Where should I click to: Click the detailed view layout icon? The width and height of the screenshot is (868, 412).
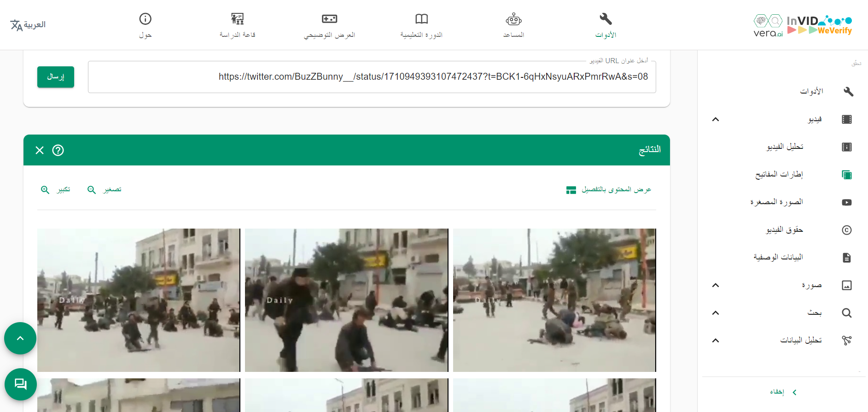[x=571, y=190]
